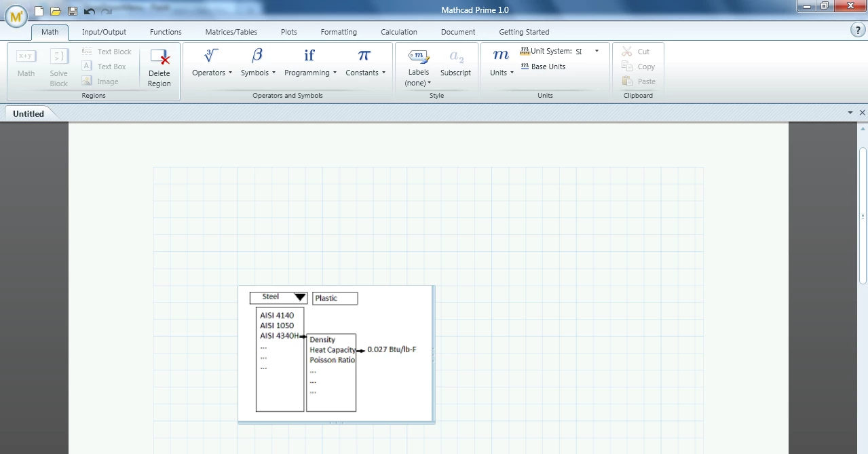Apply Subscript style

click(455, 62)
